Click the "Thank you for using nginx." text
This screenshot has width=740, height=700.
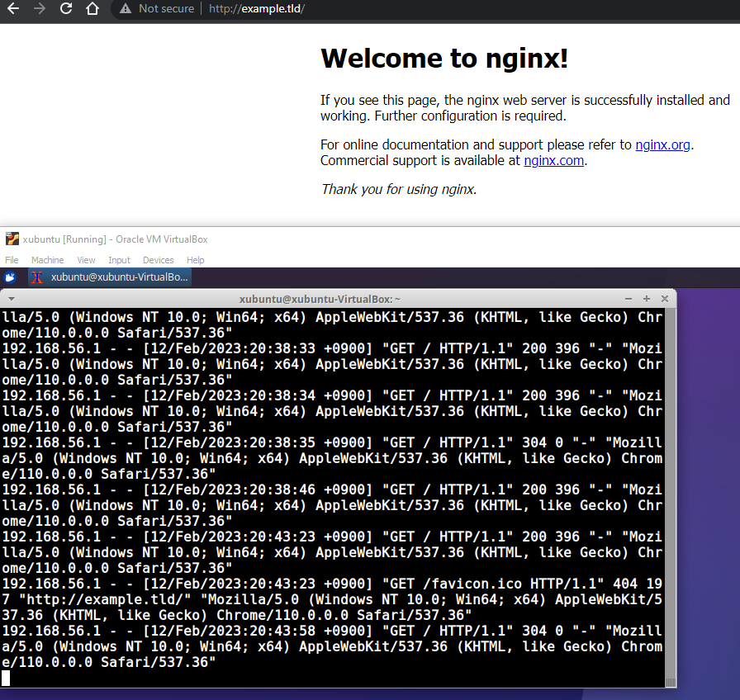(399, 189)
